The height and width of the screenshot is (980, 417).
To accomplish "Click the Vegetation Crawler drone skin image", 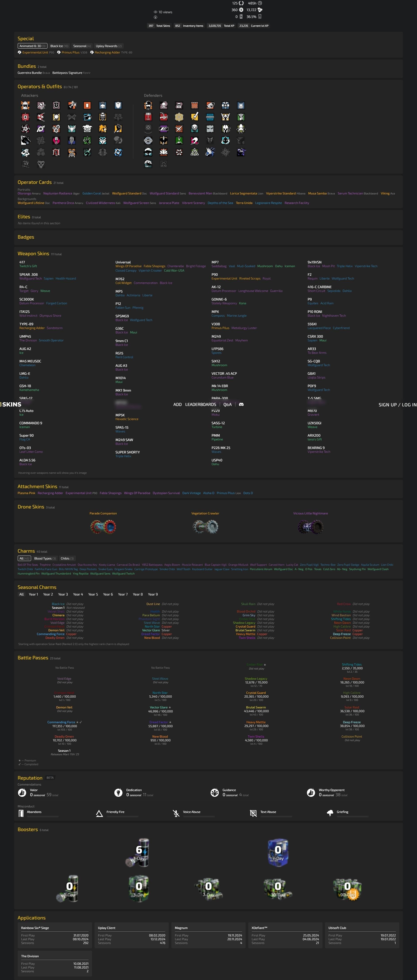I will click(x=205, y=527).
